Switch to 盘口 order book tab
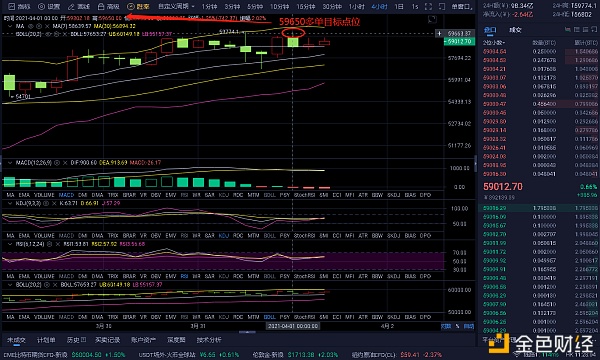Image resolution: width=600 pixels, height=360 pixels. pos(490,30)
